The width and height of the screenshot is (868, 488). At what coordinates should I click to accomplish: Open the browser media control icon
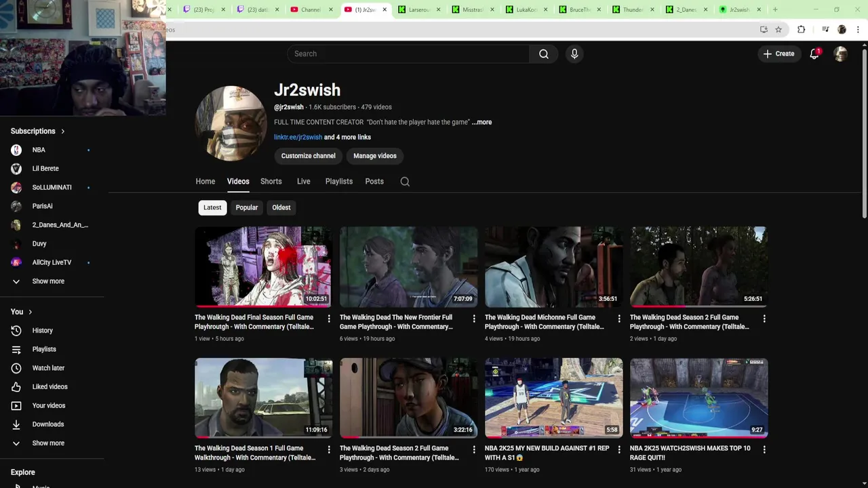click(825, 29)
